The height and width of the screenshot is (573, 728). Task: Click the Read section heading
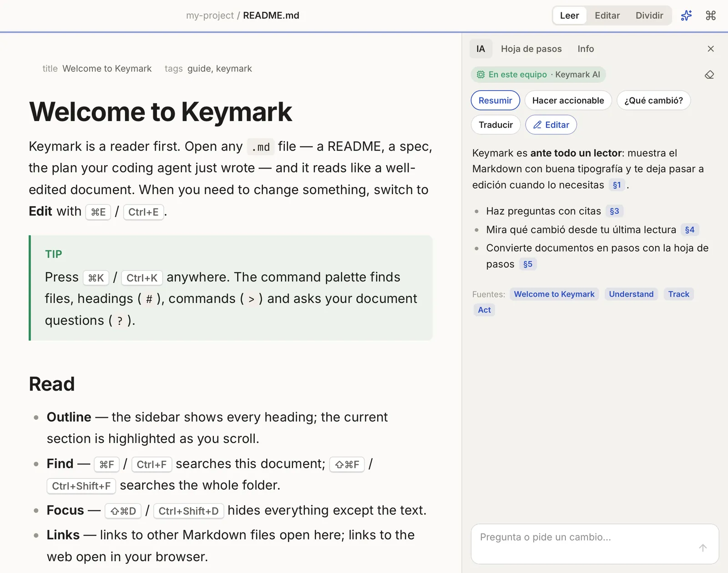[52, 384]
